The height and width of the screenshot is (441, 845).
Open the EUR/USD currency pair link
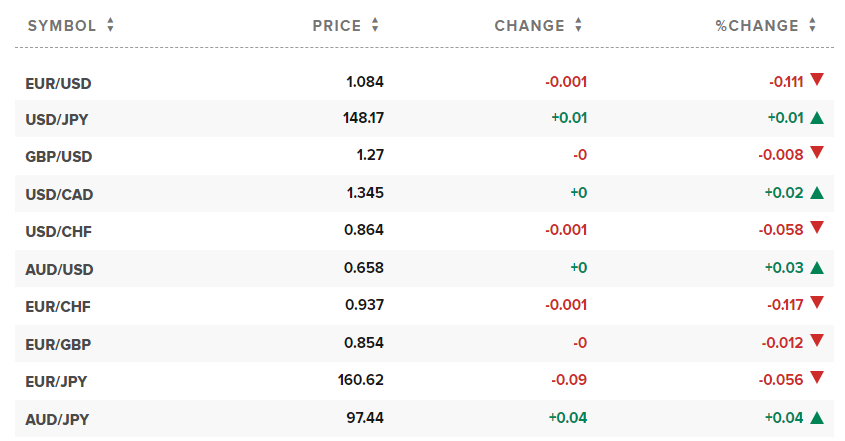tap(58, 82)
